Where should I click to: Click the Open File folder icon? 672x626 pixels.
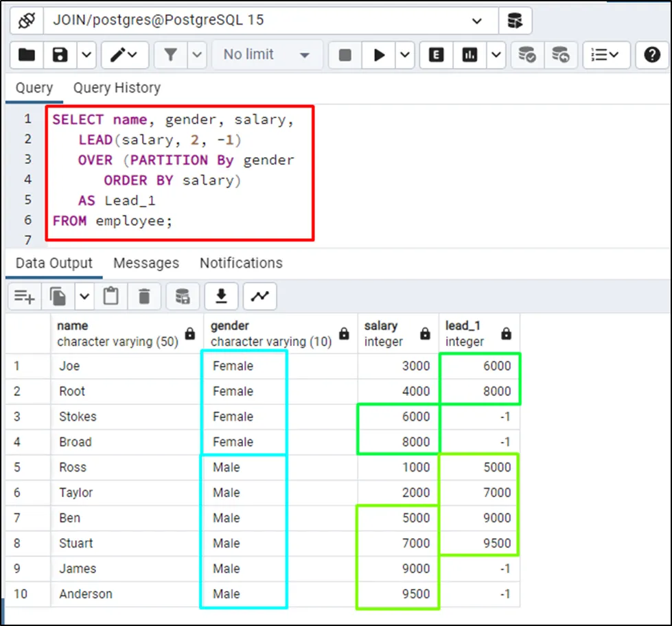tap(27, 55)
